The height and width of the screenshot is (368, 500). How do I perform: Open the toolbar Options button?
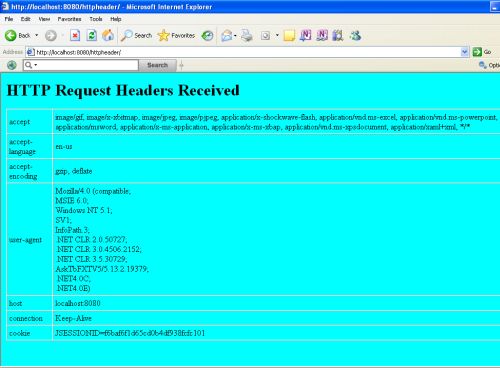pyautogui.click(x=489, y=65)
